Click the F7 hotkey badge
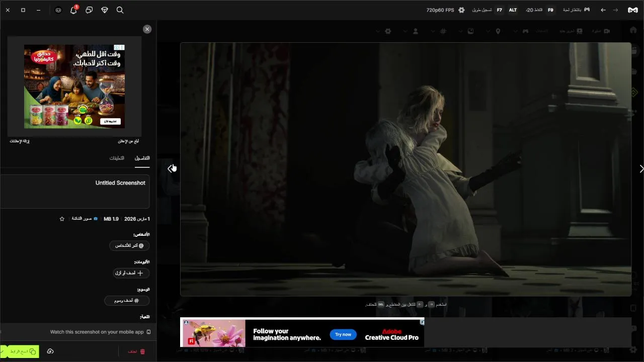Screen dimensions: 644x362 (x=500, y=10)
